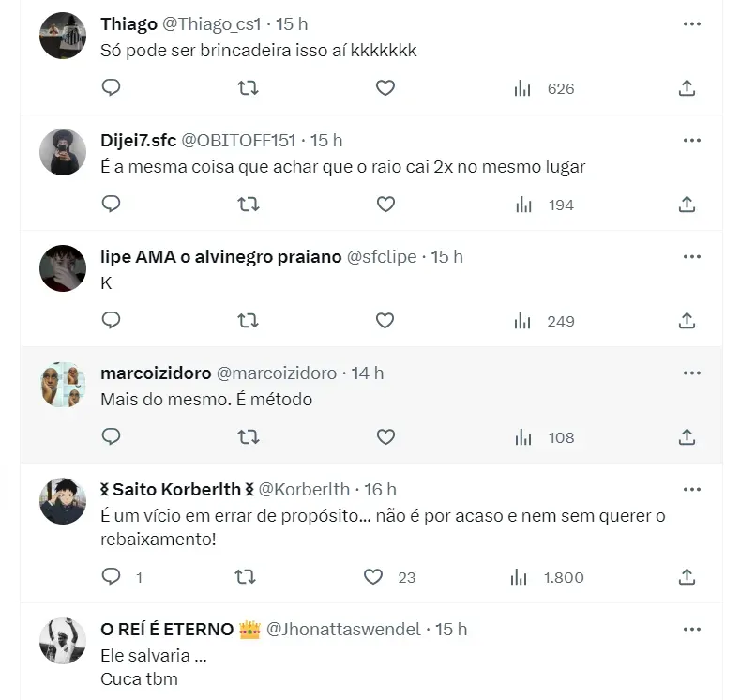Share lipe AMA's tweet
The image size is (740, 700).
[687, 321]
